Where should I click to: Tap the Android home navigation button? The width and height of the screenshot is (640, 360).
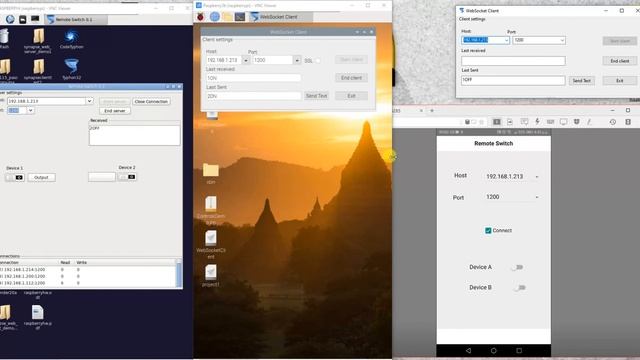(493, 351)
